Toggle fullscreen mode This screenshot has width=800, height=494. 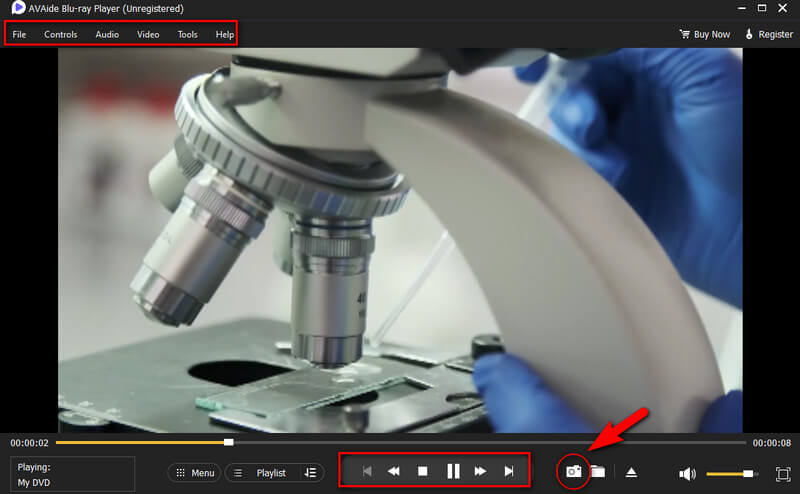[x=783, y=474]
